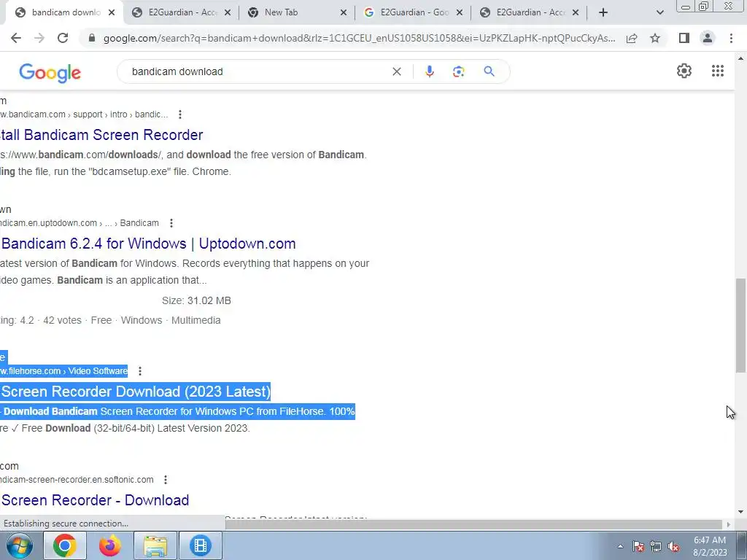Click the Google logo
Screen dimensions: 747x560
click(50, 72)
